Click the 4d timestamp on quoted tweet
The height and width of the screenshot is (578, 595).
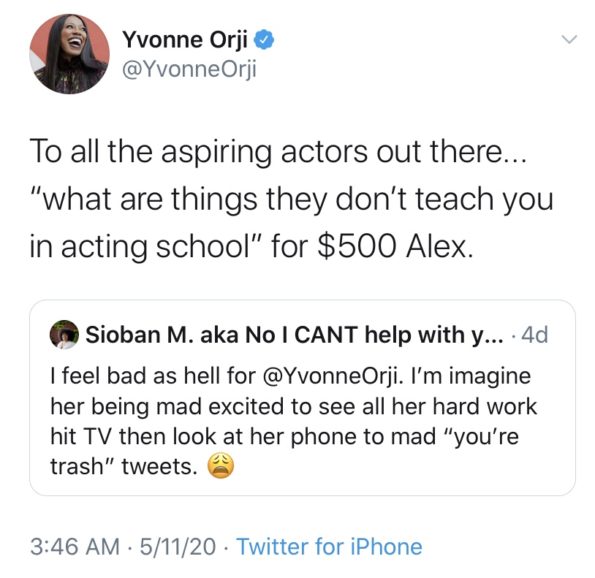pos(535,335)
